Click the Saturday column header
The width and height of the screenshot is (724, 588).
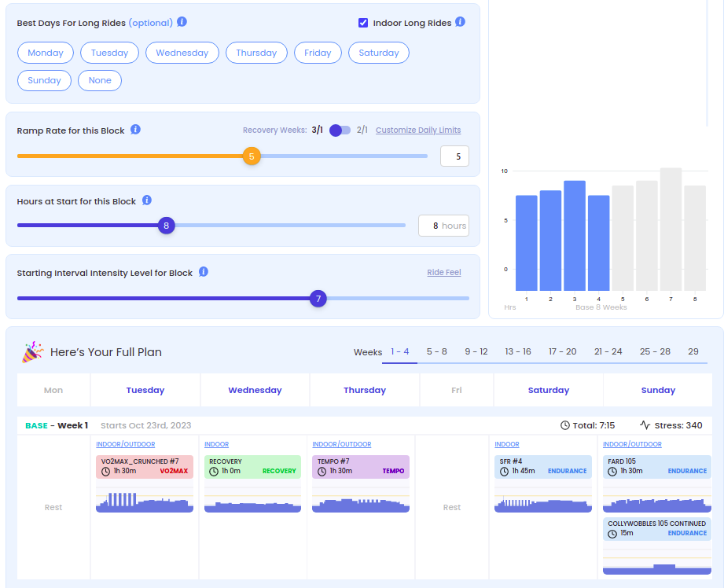[549, 391]
